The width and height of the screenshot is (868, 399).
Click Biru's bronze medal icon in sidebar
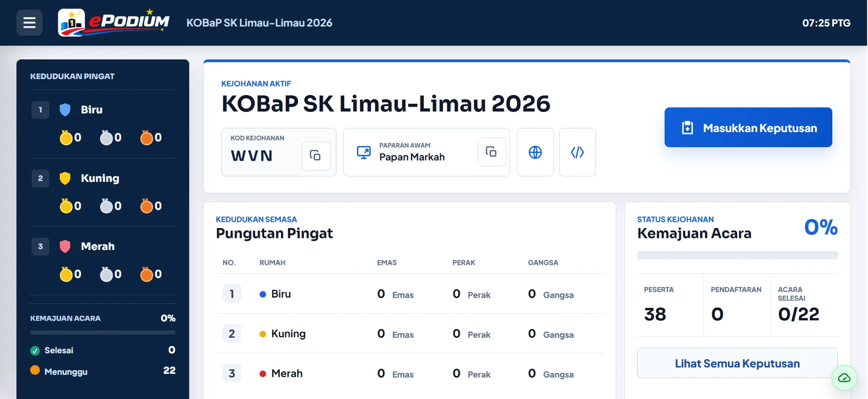pos(147,138)
